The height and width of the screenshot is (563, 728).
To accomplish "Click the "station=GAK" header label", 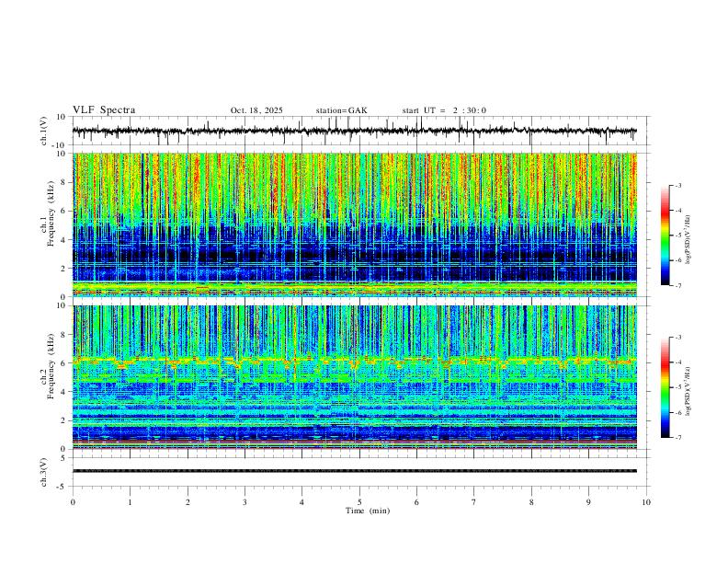I will coord(341,110).
